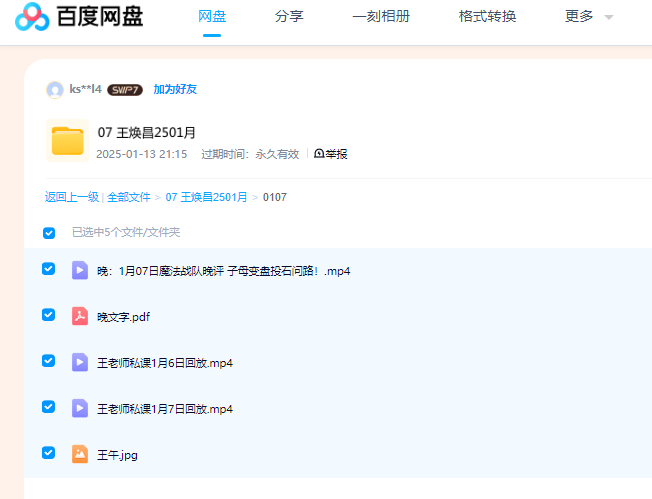Click video icon of 1月7日回放.mp4
Screen dimensions: 652x499
(x=80, y=408)
